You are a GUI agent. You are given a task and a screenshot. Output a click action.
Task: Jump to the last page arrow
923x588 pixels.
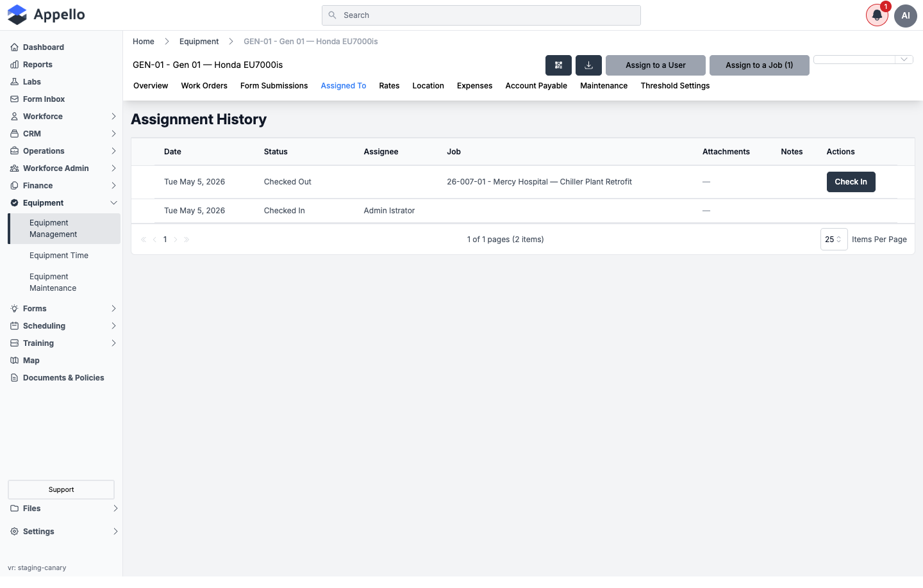(x=187, y=240)
